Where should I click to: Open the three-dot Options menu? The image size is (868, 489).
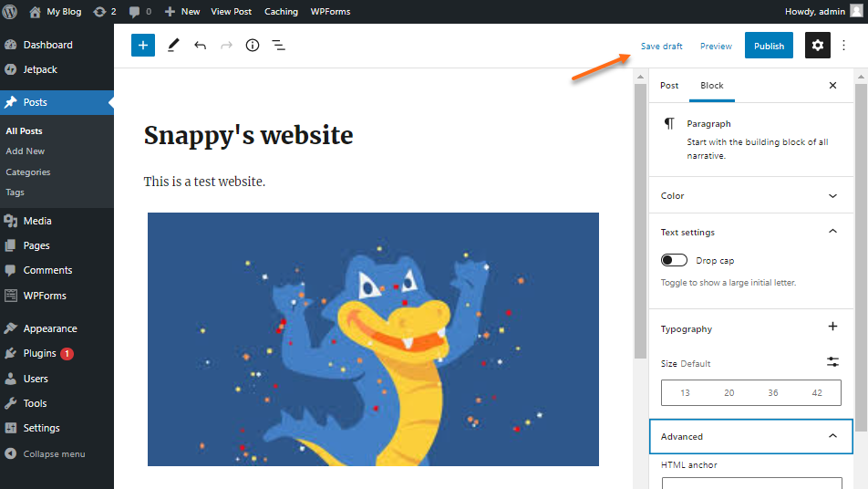843,46
